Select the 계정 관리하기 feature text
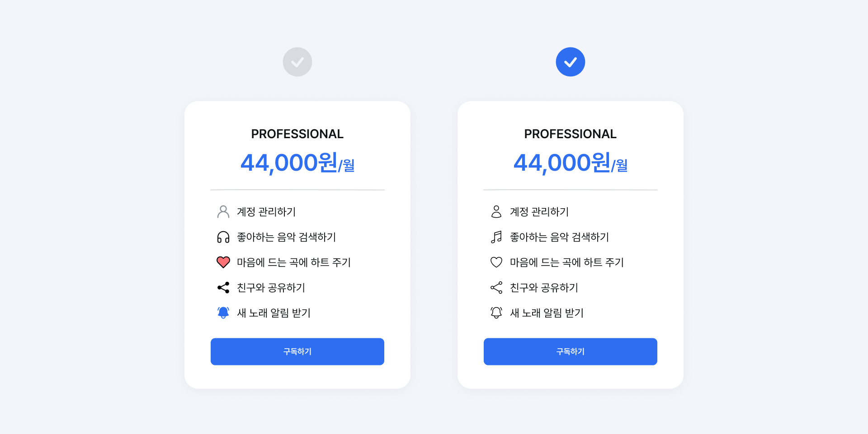This screenshot has width=868, height=434. 265,211
